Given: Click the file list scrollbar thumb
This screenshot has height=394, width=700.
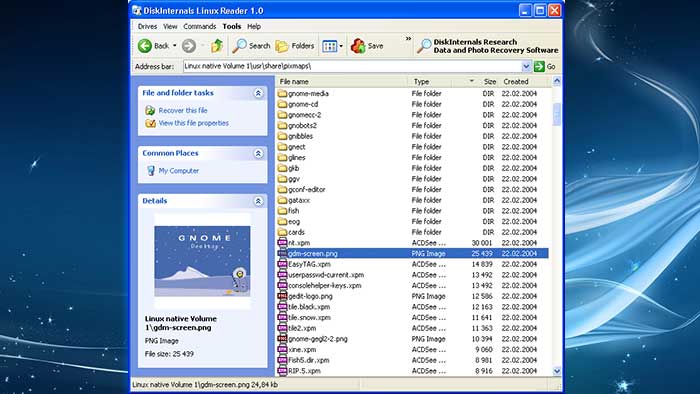Looking at the screenshot, I should click(x=557, y=114).
